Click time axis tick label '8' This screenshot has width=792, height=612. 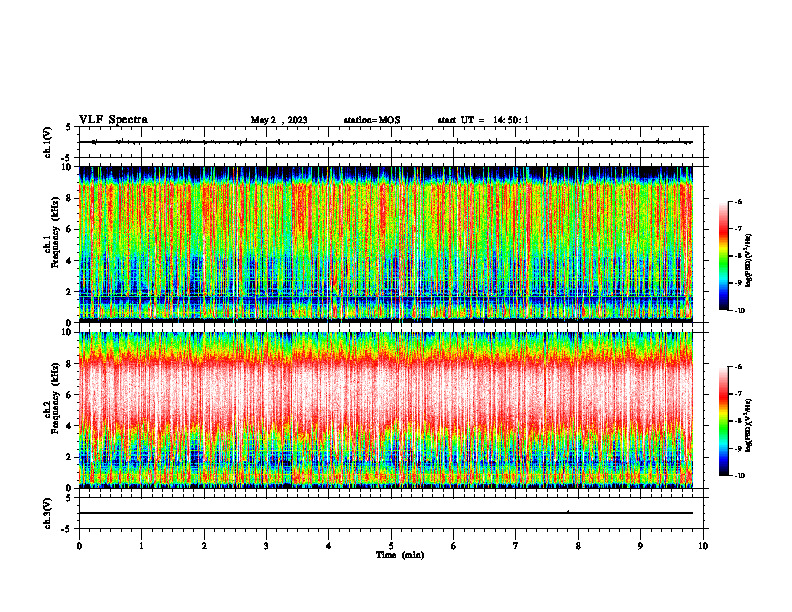(x=578, y=546)
